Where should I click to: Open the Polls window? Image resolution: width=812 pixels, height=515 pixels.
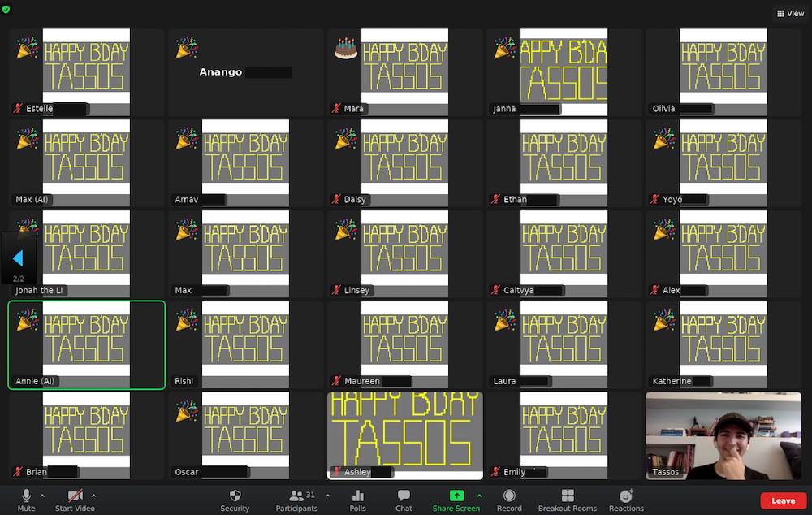click(357, 500)
